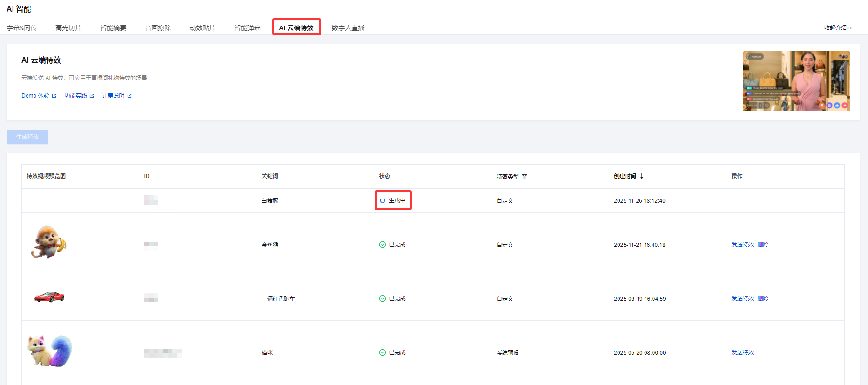Image resolution: width=868 pixels, height=385 pixels.
Task: Open the 动效贴片 tab
Action: [202, 28]
